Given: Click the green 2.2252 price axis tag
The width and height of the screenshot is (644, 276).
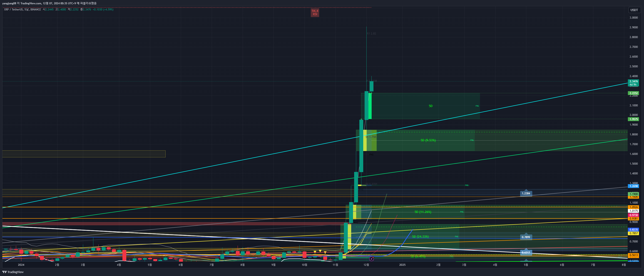Looking at the screenshot, I should pyautogui.click(x=633, y=93).
